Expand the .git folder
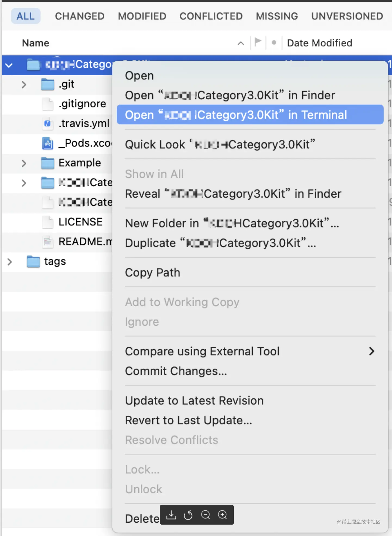 click(x=24, y=85)
